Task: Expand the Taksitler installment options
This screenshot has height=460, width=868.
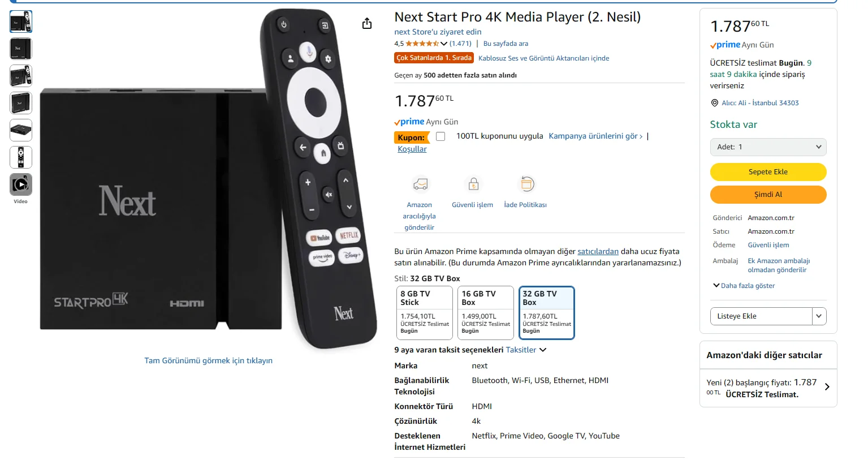Action: (x=526, y=350)
